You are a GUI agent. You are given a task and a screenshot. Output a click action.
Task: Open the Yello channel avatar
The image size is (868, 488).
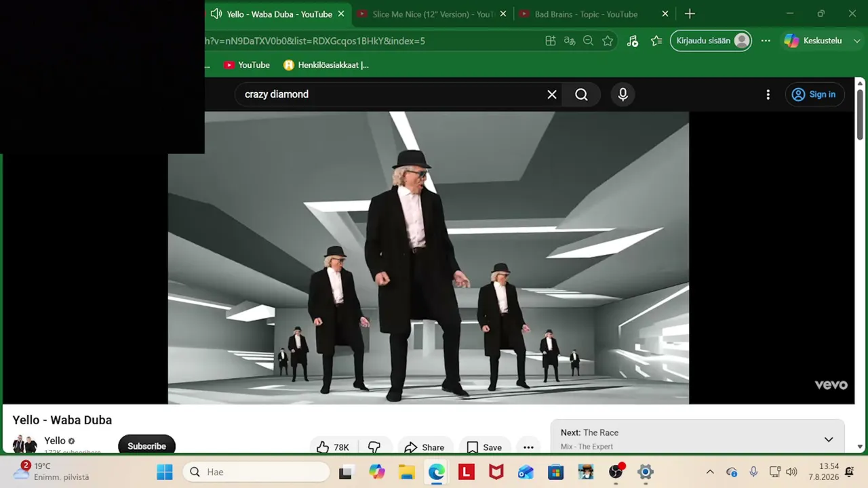tap(25, 445)
